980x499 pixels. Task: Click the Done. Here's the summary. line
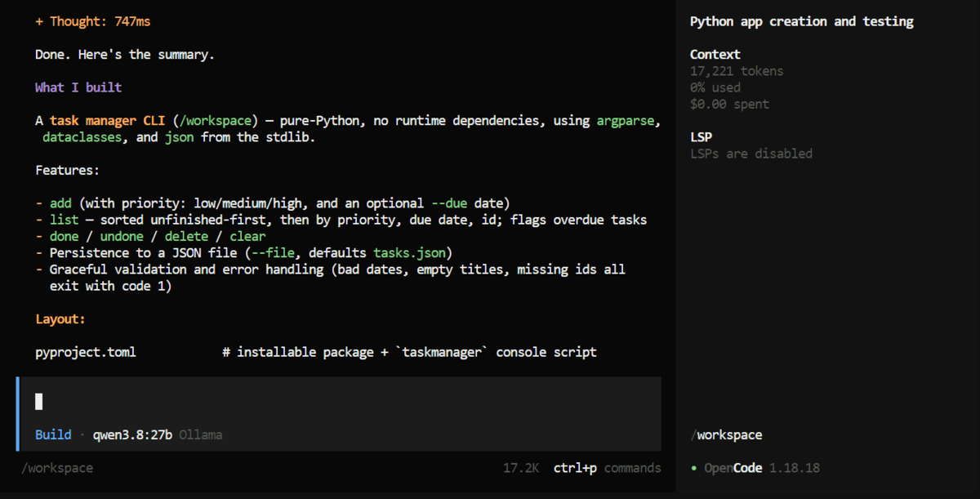[125, 54]
